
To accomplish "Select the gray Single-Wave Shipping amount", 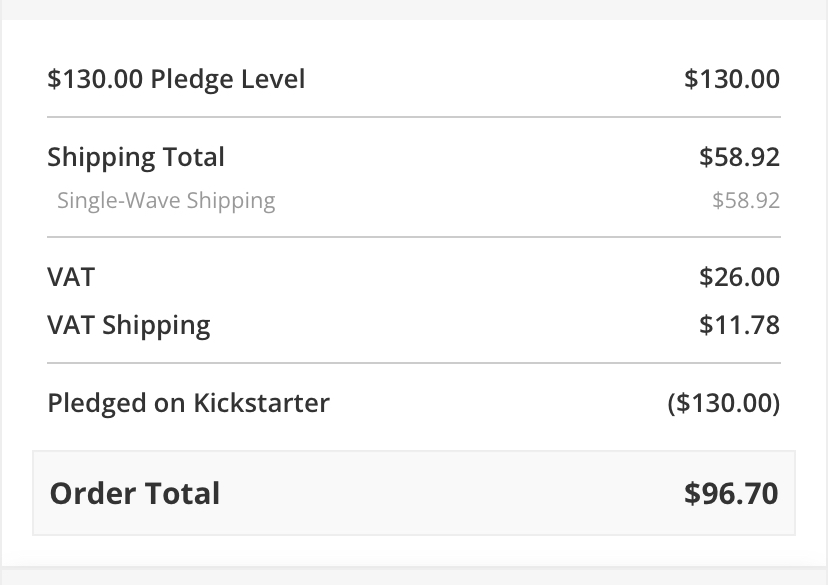I will 745,200.
